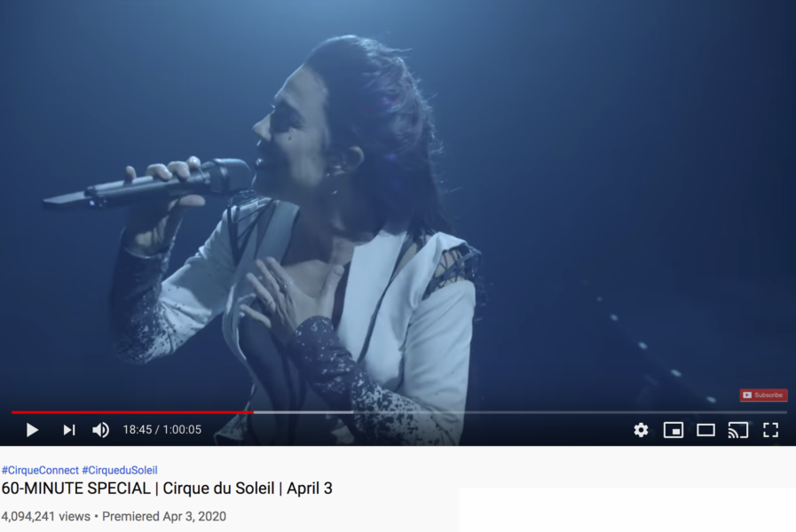Seek back within the red played progress section

tap(132, 412)
